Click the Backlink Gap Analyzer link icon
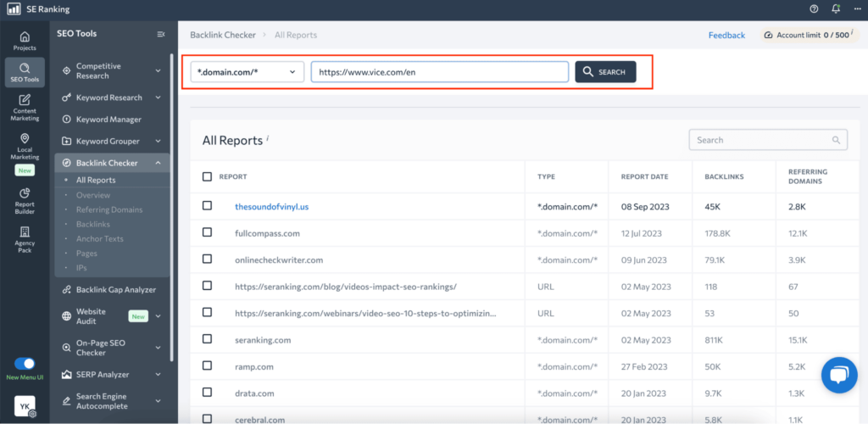 click(x=66, y=289)
